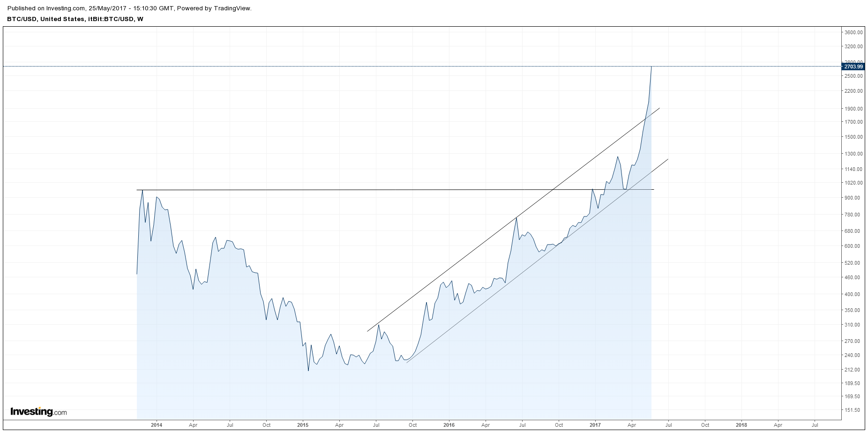
Task: Click the 270.00 price axis label
Action: tap(853, 341)
